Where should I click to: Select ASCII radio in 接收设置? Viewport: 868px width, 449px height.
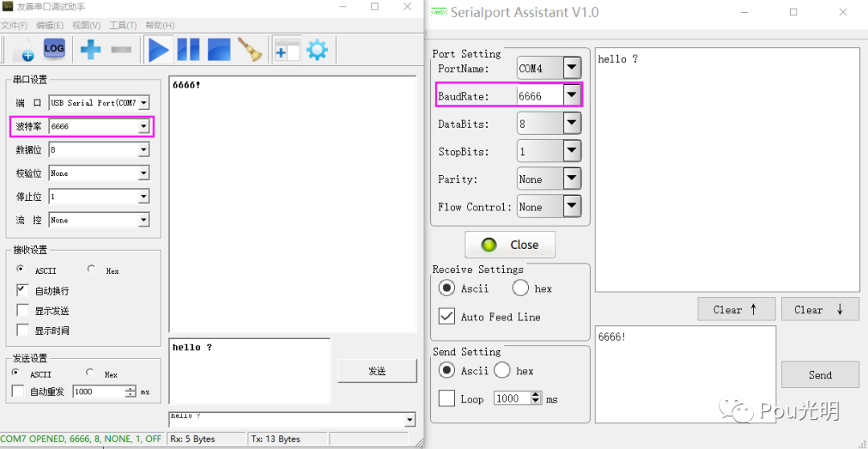pyautogui.click(x=21, y=269)
